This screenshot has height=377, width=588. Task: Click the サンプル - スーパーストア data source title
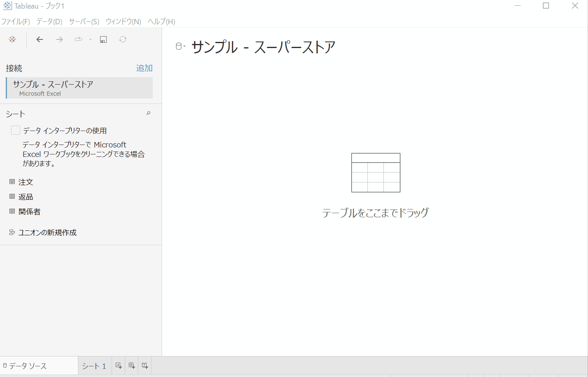coord(263,47)
